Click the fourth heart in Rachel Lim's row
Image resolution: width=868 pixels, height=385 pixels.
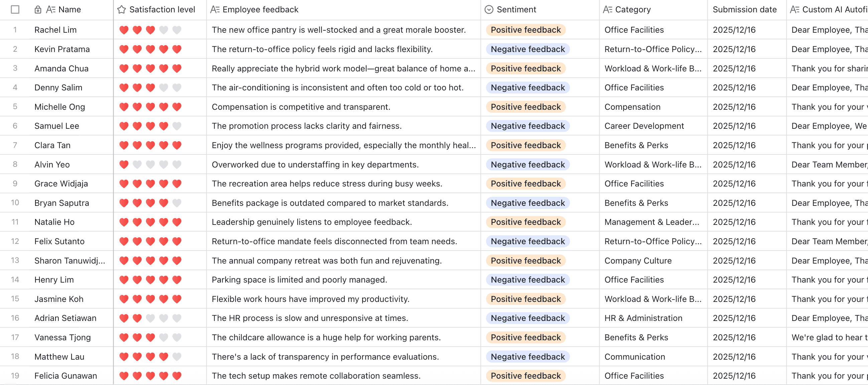click(x=163, y=30)
